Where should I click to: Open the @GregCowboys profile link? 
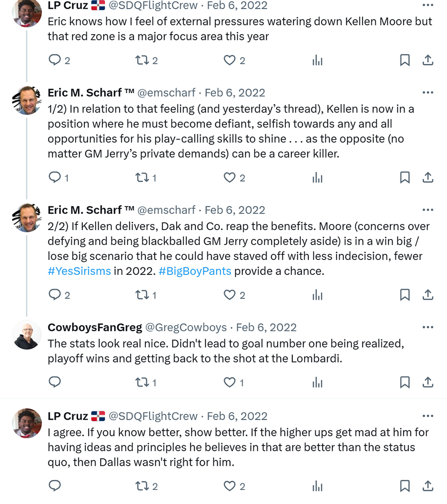point(186,327)
